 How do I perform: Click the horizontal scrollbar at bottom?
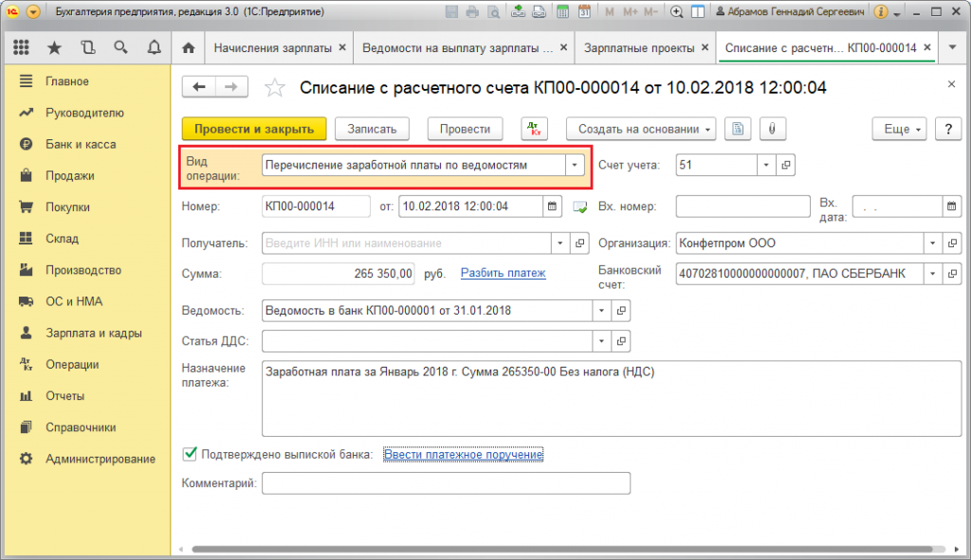click(561, 549)
